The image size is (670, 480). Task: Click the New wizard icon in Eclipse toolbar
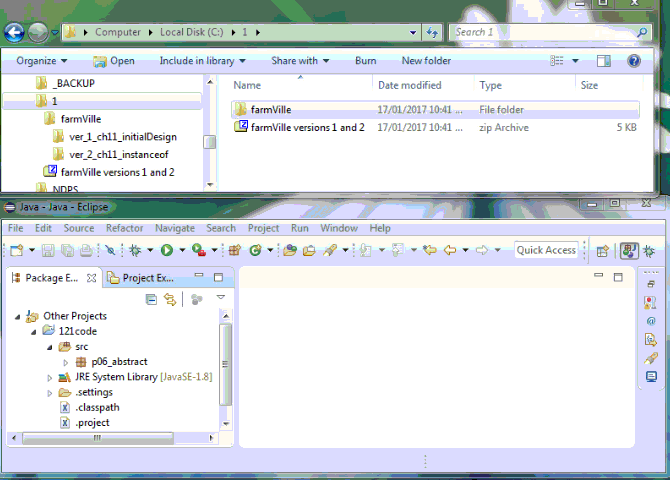click(17, 250)
